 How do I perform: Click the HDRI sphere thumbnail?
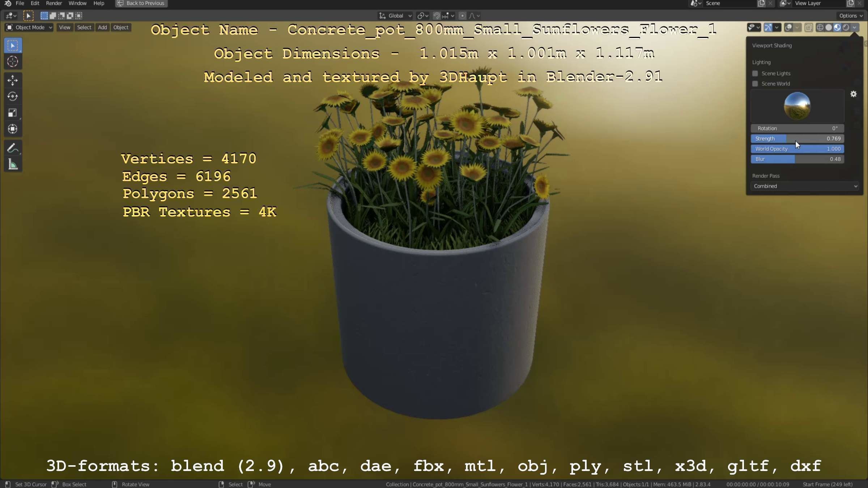(x=797, y=106)
